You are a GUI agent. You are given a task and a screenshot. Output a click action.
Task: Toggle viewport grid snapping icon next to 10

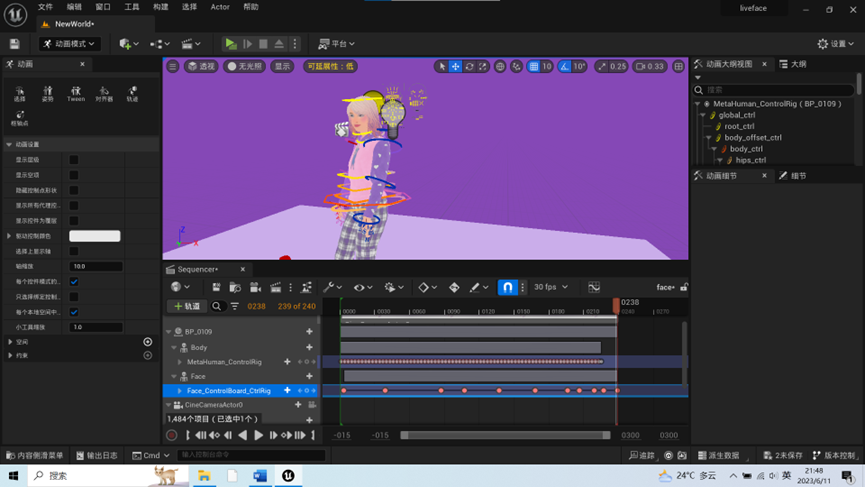point(533,66)
